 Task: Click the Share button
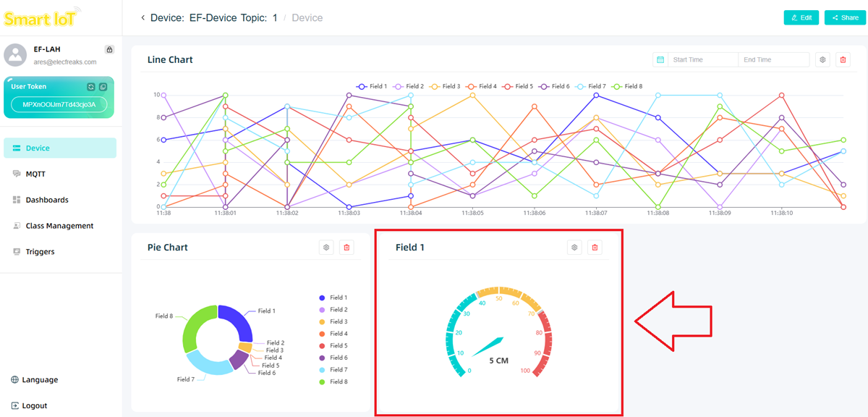click(844, 17)
